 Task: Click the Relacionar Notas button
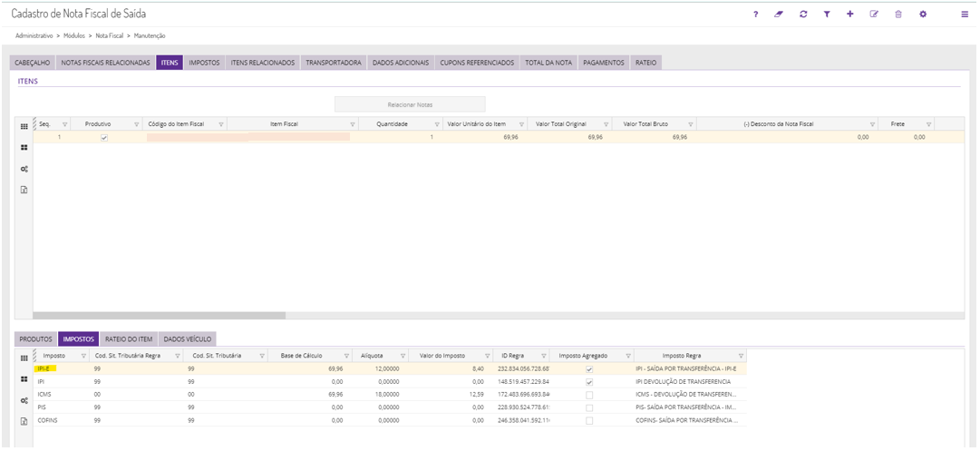click(x=410, y=104)
